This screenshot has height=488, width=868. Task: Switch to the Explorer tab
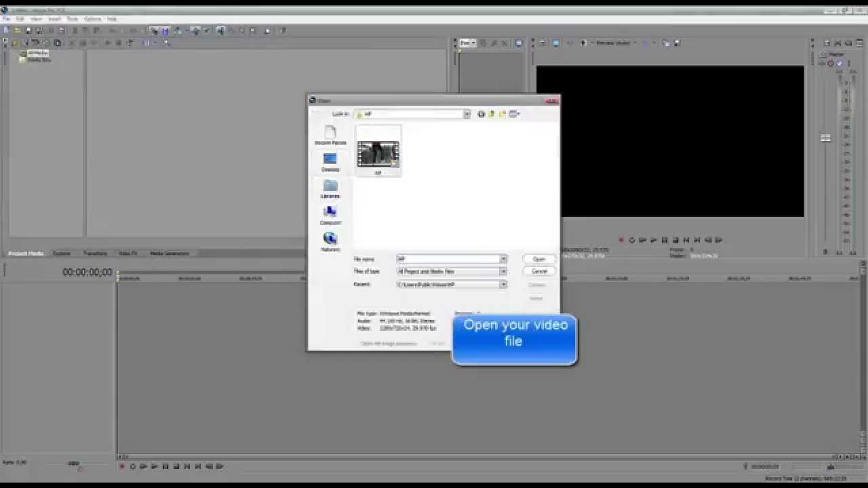point(62,253)
